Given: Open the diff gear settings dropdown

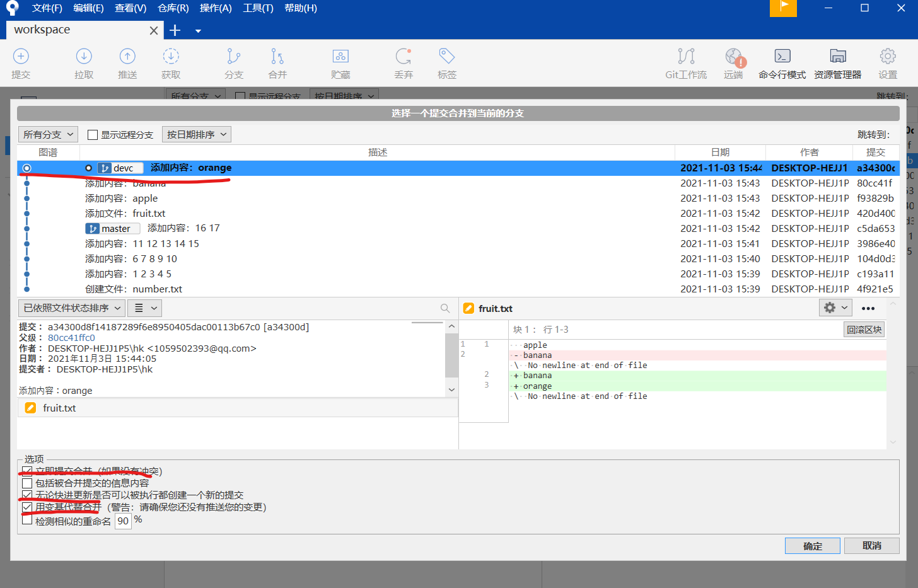Looking at the screenshot, I should 836,308.
